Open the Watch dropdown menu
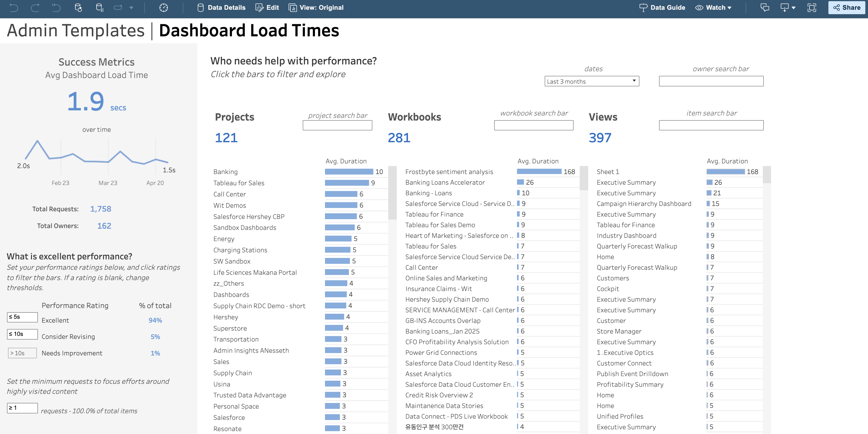Image resolution: width=868 pixels, height=434 pixels. coord(713,7)
